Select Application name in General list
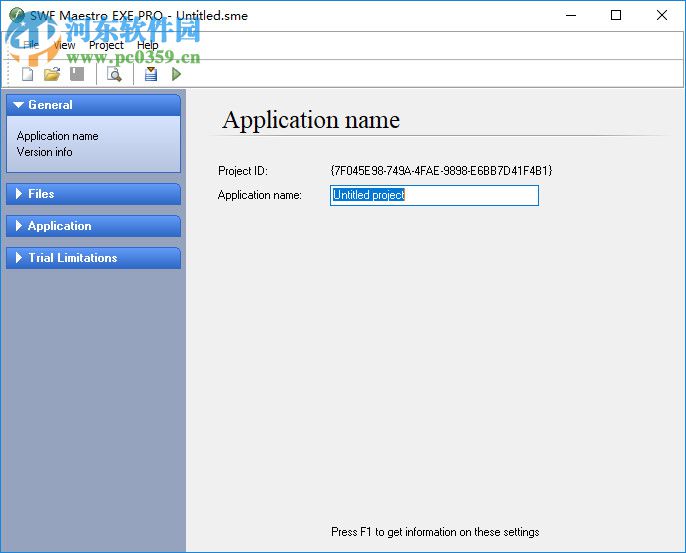This screenshot has width=686, height=553. pyautogui.click(x=57, y=136)
